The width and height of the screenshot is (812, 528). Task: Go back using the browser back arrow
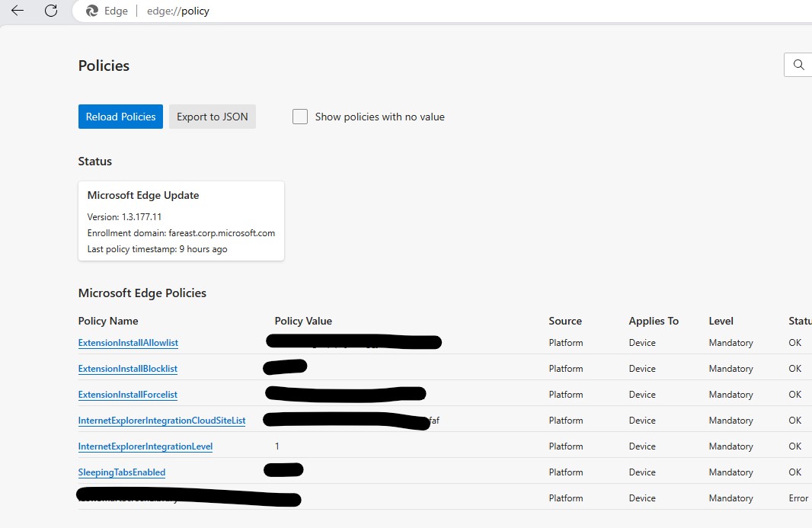[18, 11]
